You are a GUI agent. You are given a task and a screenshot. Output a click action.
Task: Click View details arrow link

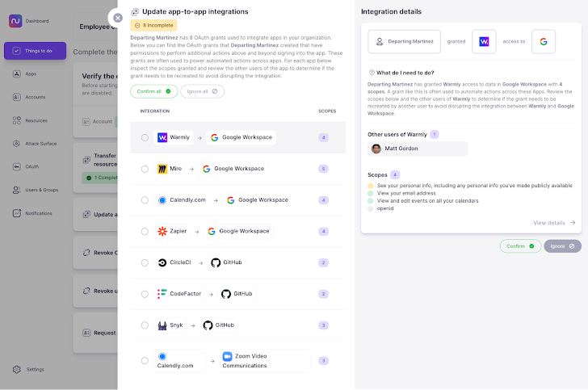[555, 222]
